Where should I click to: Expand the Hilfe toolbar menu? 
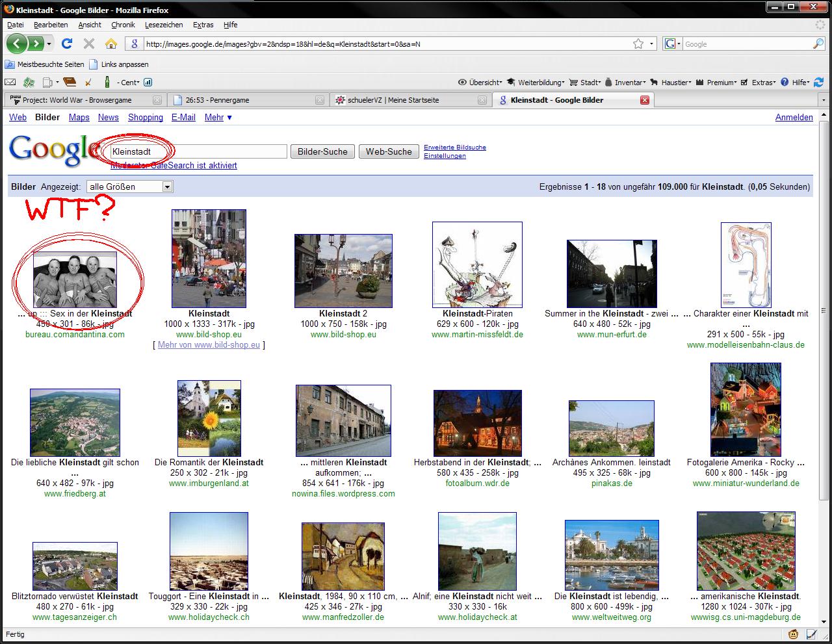pos(795,83)
